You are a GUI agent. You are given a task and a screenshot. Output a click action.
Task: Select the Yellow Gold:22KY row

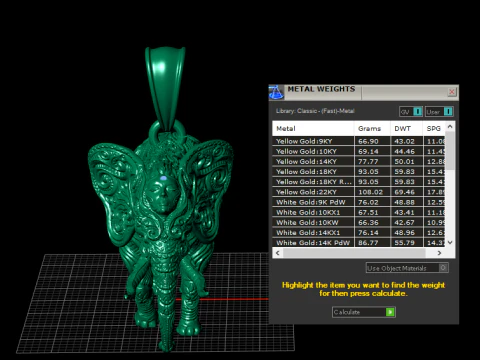click(x=359, y=192)
